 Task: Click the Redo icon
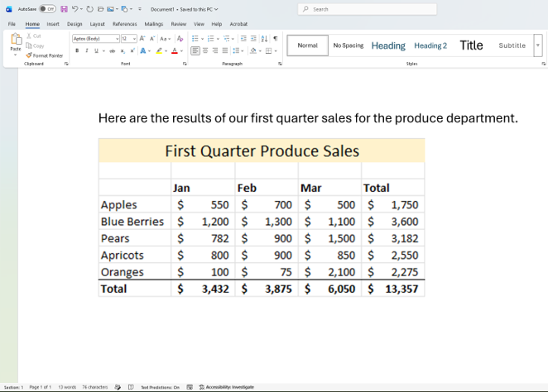coord(90,9)
